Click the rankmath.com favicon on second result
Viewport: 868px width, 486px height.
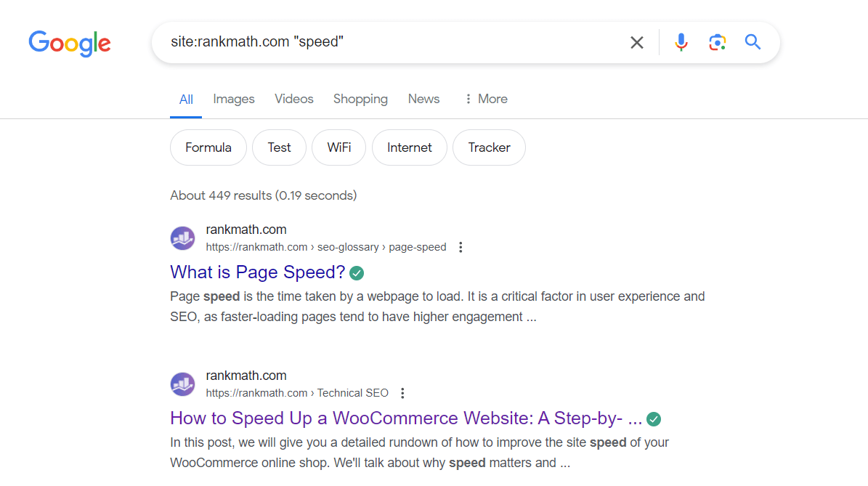pos(182,384)
